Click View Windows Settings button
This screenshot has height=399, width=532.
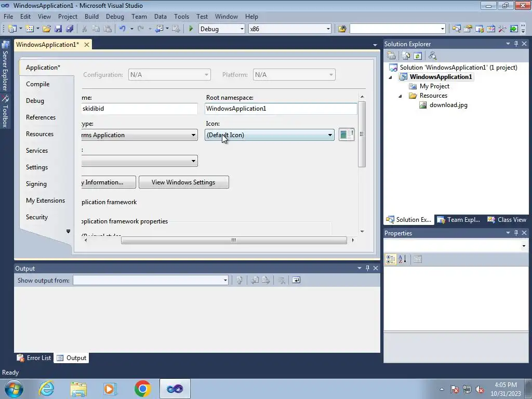pos(183,182)
